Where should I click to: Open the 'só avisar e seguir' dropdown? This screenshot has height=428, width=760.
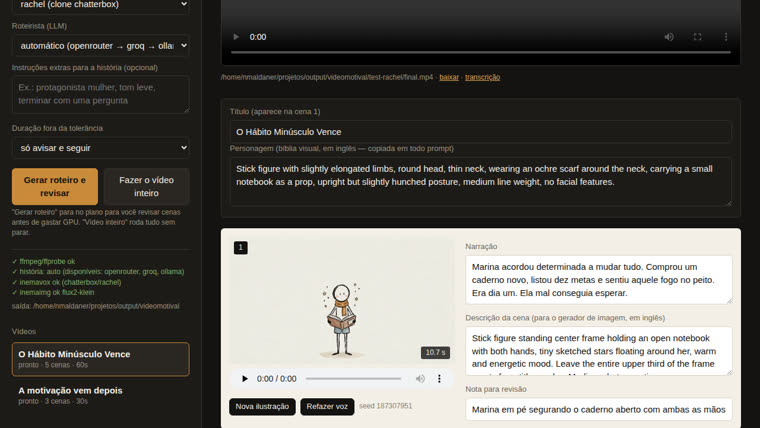(x=100, y=148)
